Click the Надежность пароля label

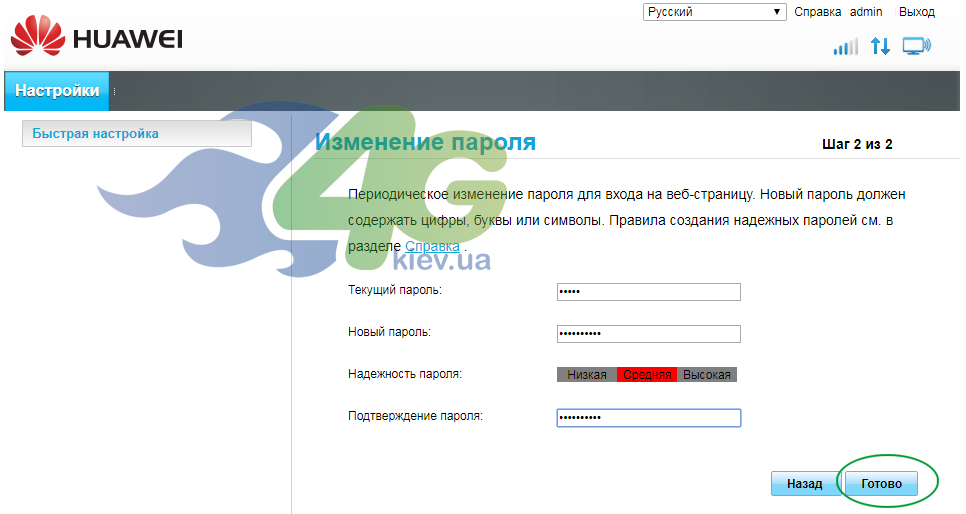point(405,374)
